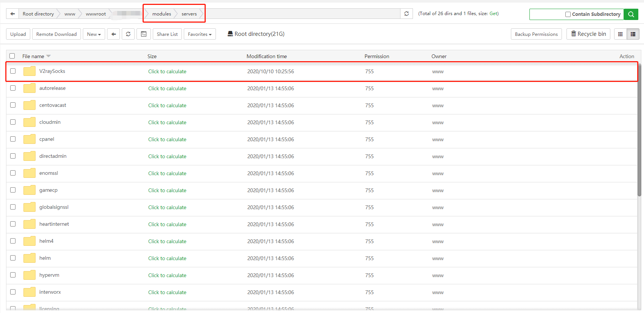Image resolution: width=644 pixels, height=313 pixels.
Task: Open the Favorites dropdown
Action: [200, 34]
